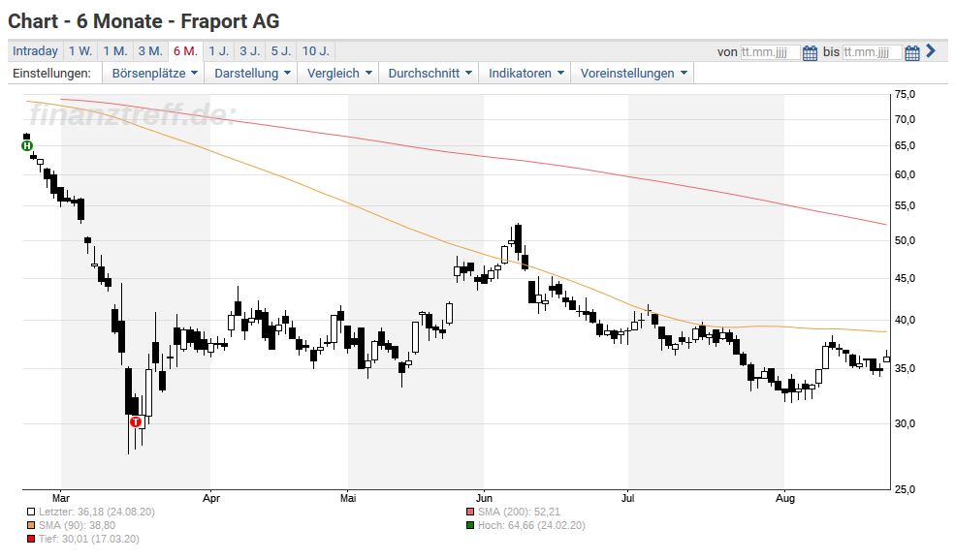Select the 10 J. timeframe tab
The width and height of the screenshot is (955, 560).
pos(315,51)
